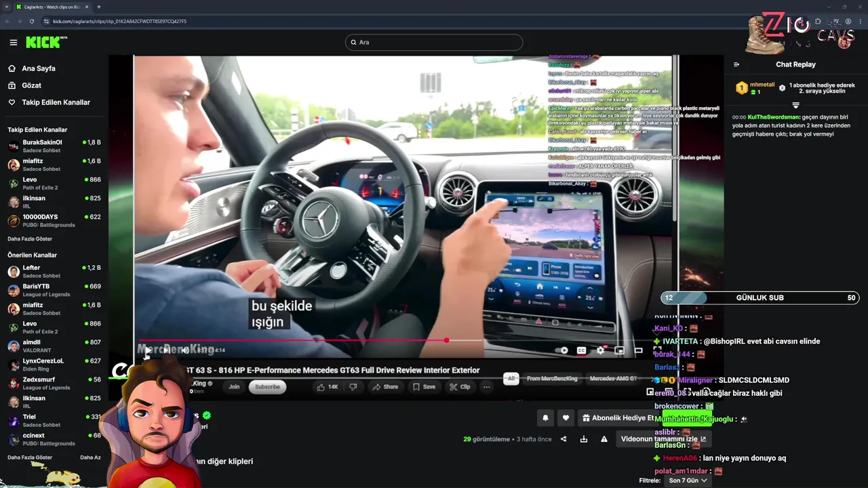Click the Clip scissors button
868x488 pixels.
460,387
